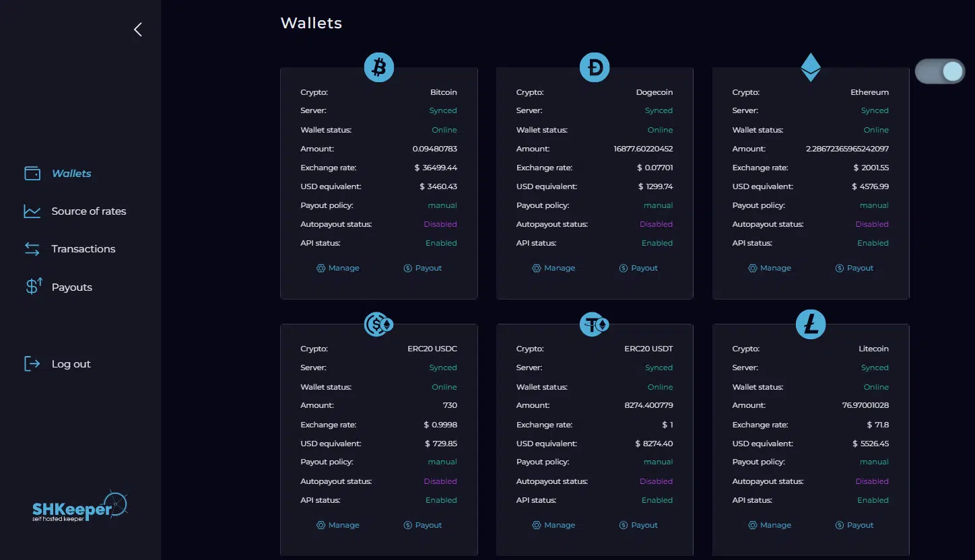Select Log out from the sidebar
The width and height of the screenshot is (975, 560).
(70, 363)
